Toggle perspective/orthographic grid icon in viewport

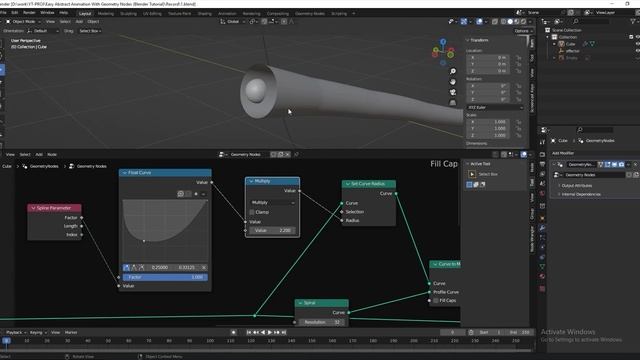[x=453, y=103]
